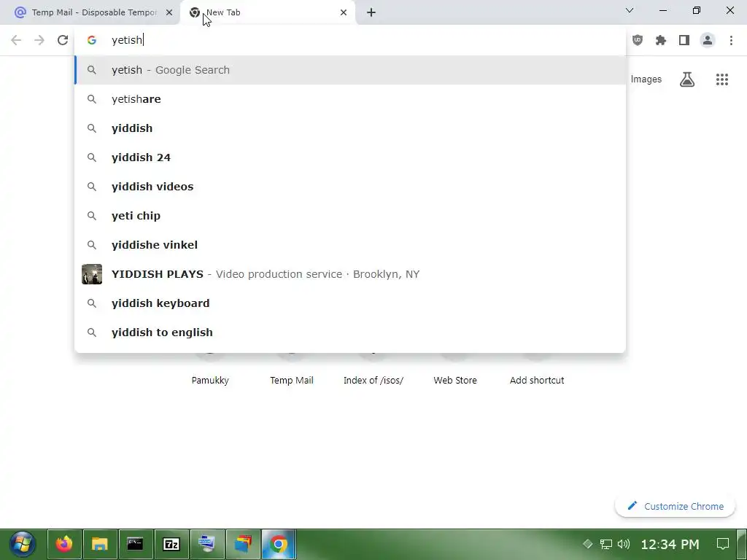Click the Chrome taskbar icon
This screenshot has height=560, width=747.
tap(279, 544)
